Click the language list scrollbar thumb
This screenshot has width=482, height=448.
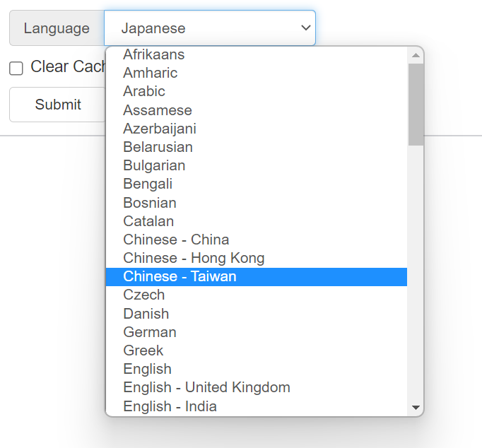[416, 105]
